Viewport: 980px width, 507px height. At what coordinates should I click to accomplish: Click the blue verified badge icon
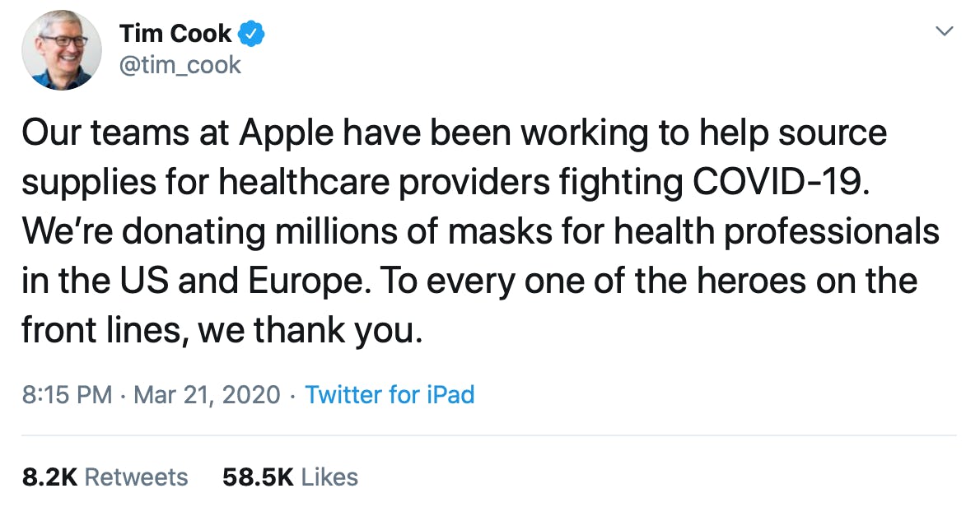(251, 35)
